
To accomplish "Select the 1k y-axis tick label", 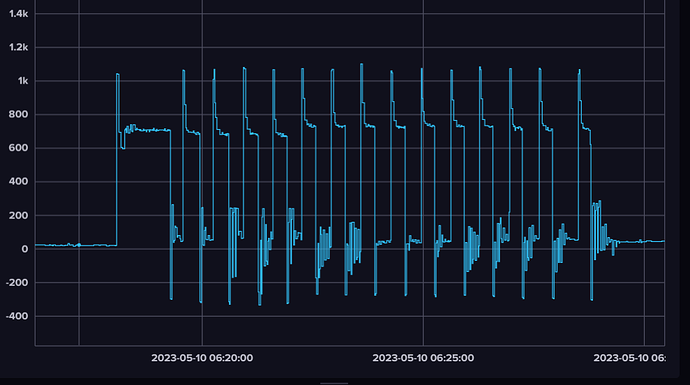I will (x=23, y=81).
